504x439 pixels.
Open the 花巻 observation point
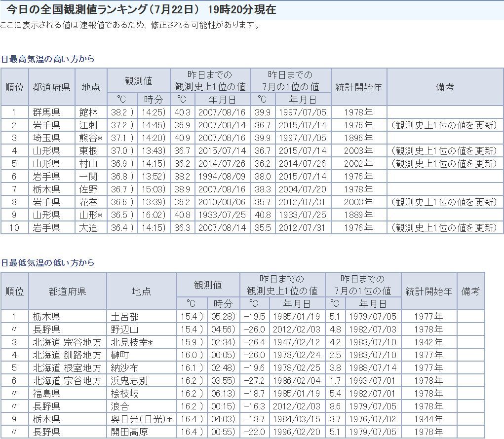point(88,202)
